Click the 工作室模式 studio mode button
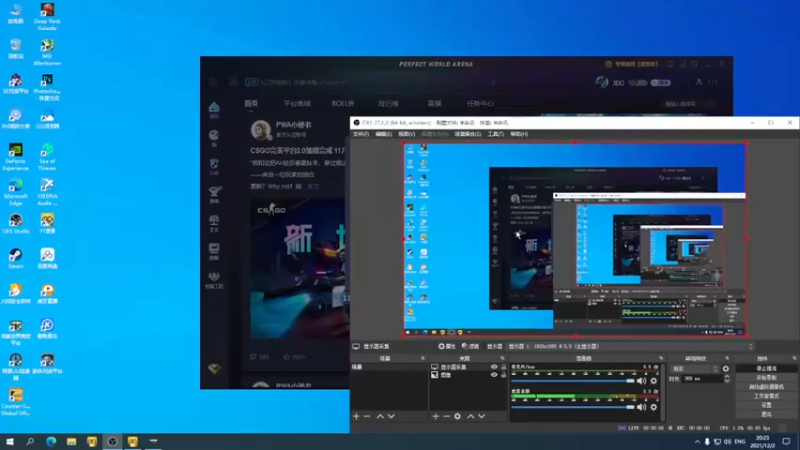 pos(766,396)
